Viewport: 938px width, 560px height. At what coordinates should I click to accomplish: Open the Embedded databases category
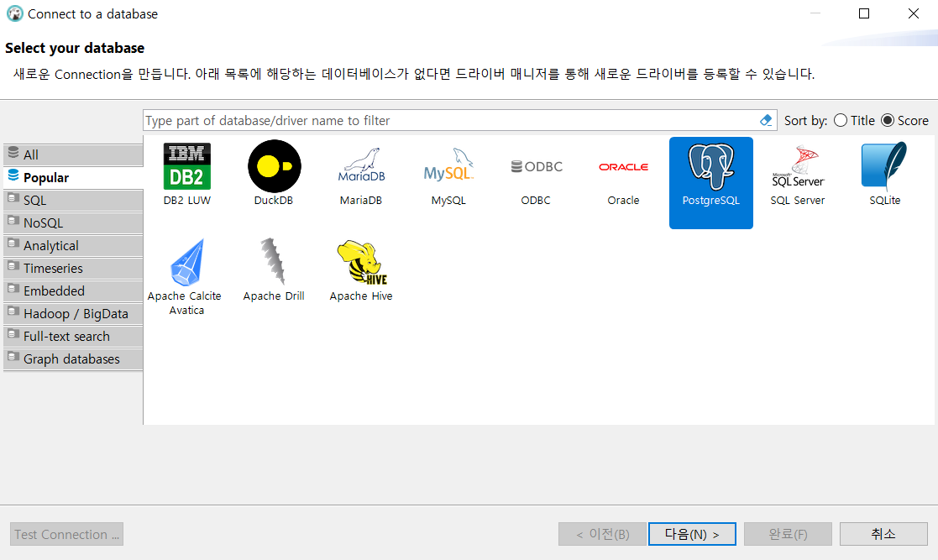73,291
